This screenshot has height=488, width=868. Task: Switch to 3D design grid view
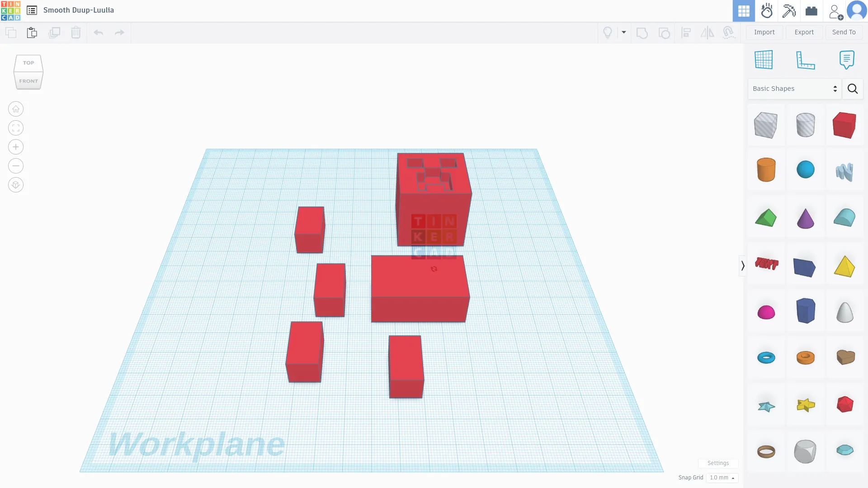[744, 11]
